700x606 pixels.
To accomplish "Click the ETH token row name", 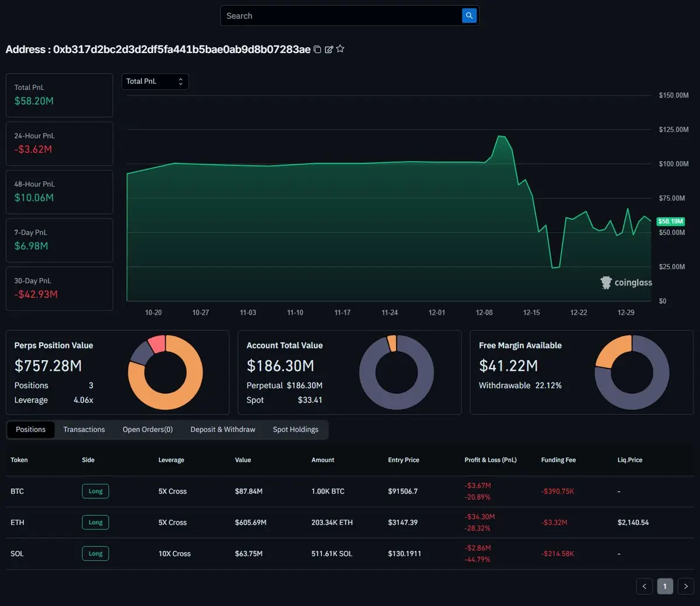I will 17,523.
